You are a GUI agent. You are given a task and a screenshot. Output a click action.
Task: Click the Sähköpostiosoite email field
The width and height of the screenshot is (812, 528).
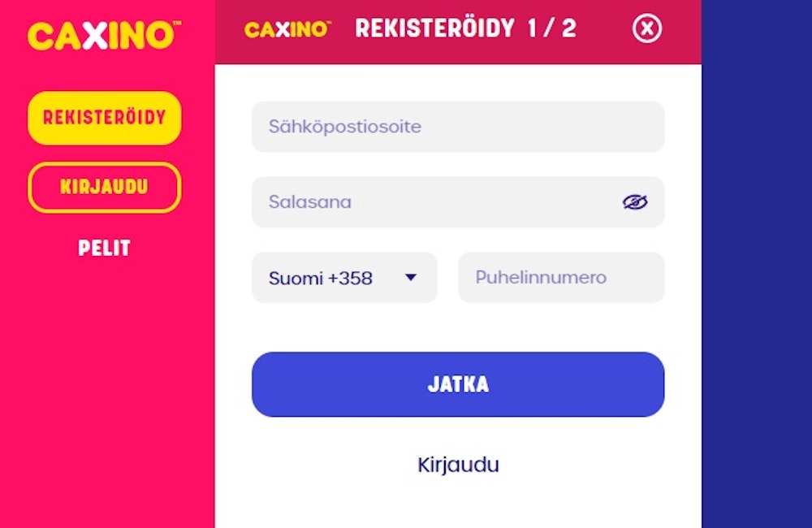(x=458, y=126)
